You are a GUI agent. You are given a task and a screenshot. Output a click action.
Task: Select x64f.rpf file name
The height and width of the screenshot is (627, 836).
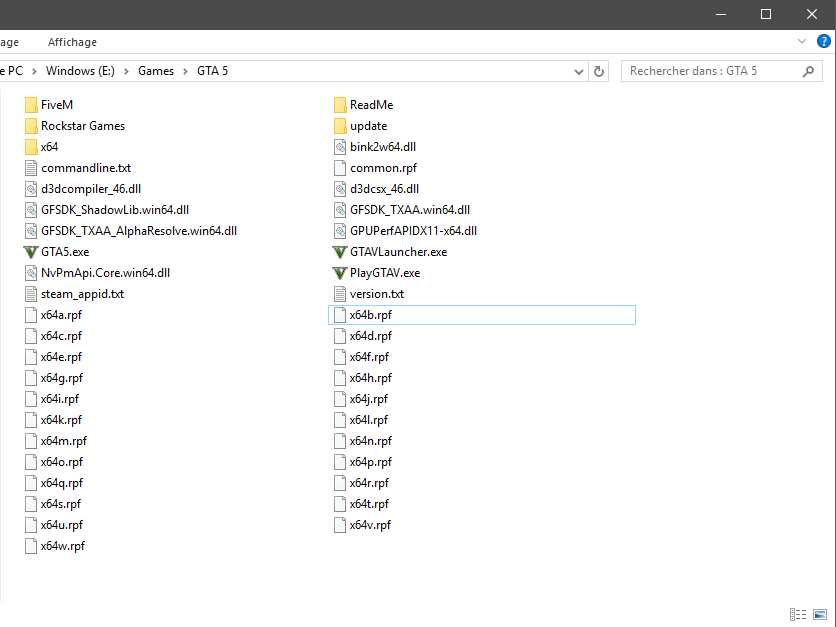click(369, 357)
